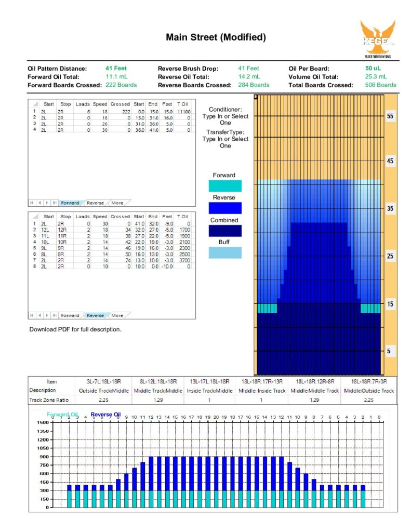The width and height of the screenshot is (411, 532).
Task: Click the Kegel eagle logo
Action: point(378,38)
